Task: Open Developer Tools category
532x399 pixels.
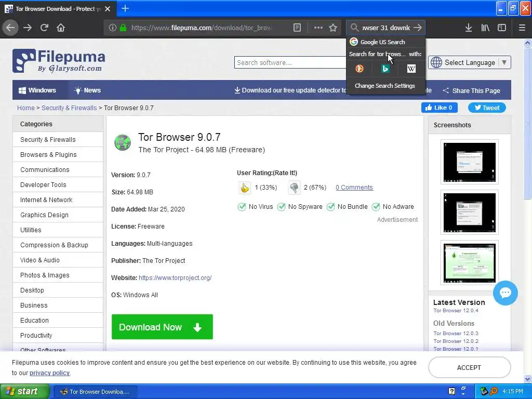Action: pyautogui.click(x=58, y=185)
